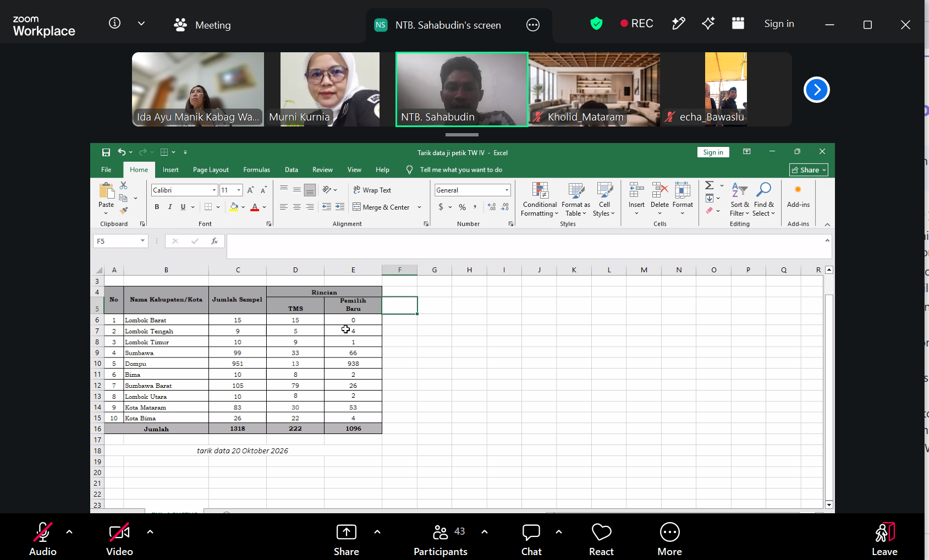Image resolution: width=929 pixels, height=560 pixels.
Task: Open font size dropdown
Action: click(239, 190)
